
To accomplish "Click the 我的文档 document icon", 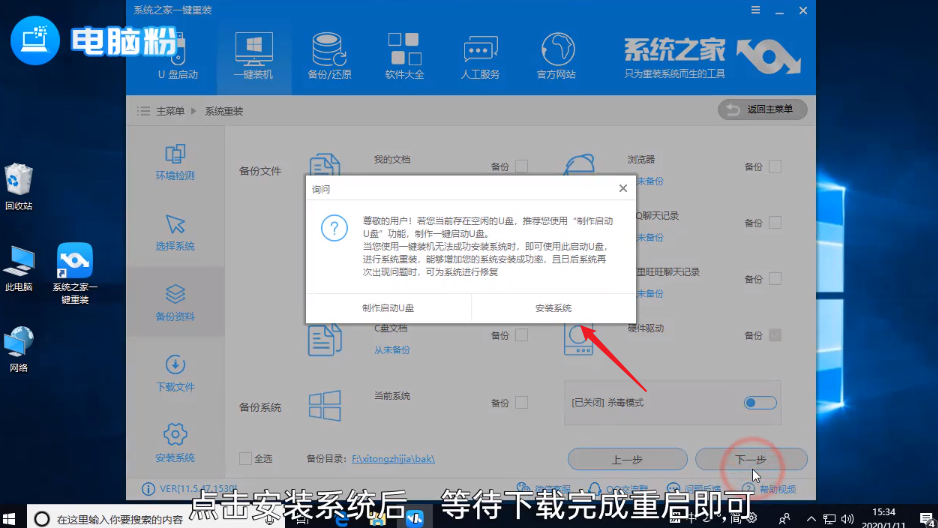I will (325, 164).
